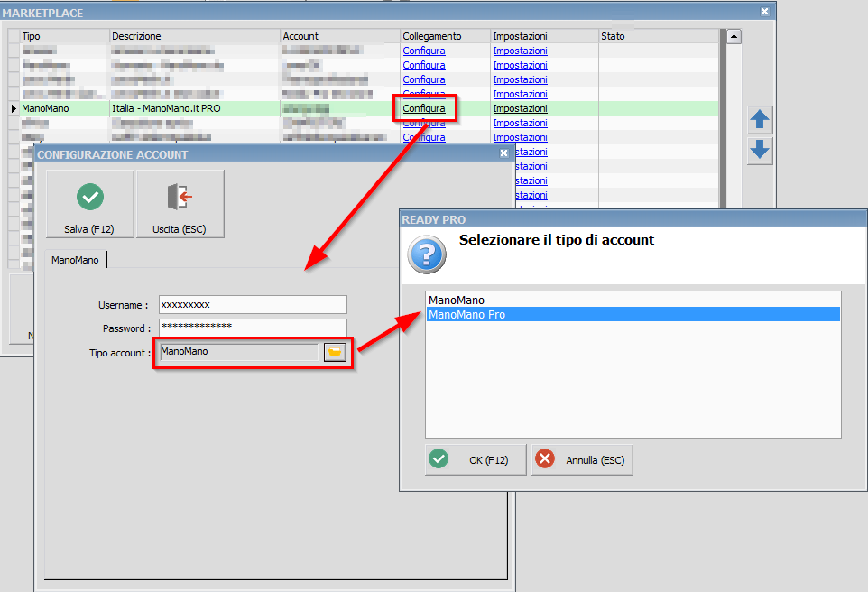Move row down with blue down arrow
The width and height of the screenshot is (868, 592).
[x=760, y=150]
